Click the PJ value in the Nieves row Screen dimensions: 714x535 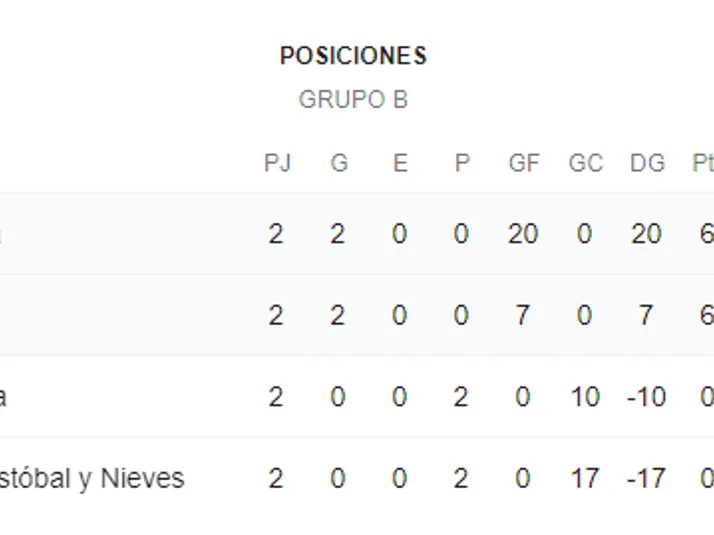(276, 478)
